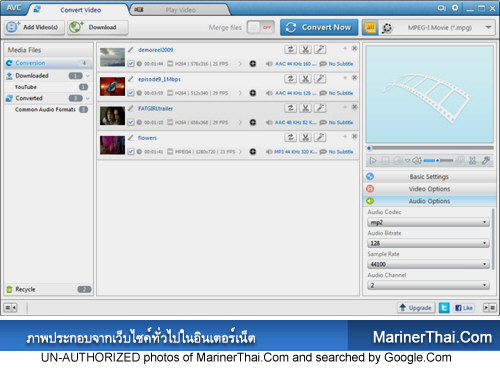Remove flowers using its X icon
500x369 pixels.
coord(355,136)
